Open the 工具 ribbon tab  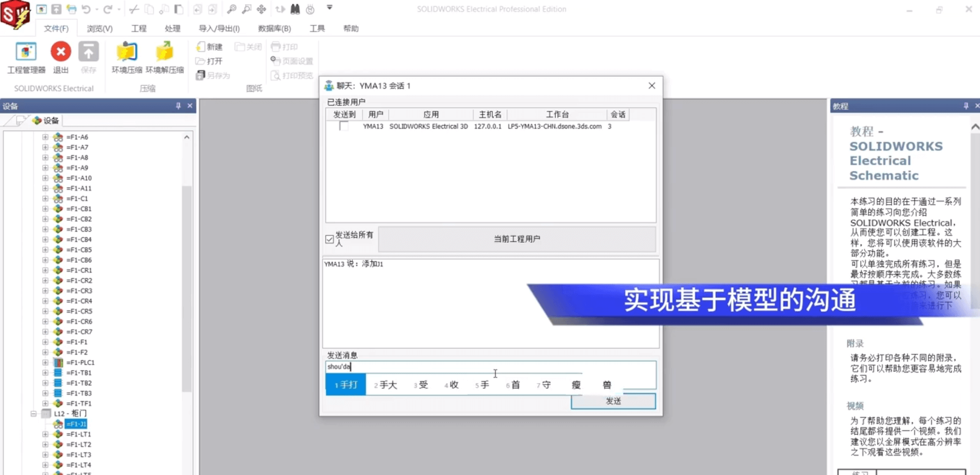[317, 28]
